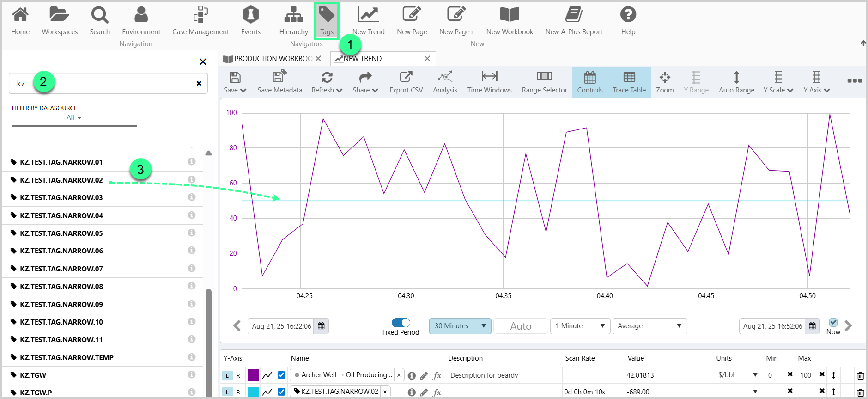The height and width of the screenshot is (399, 868).
Task: Open the datasource filter All dropdown
Action: click(x=74, y=117)
